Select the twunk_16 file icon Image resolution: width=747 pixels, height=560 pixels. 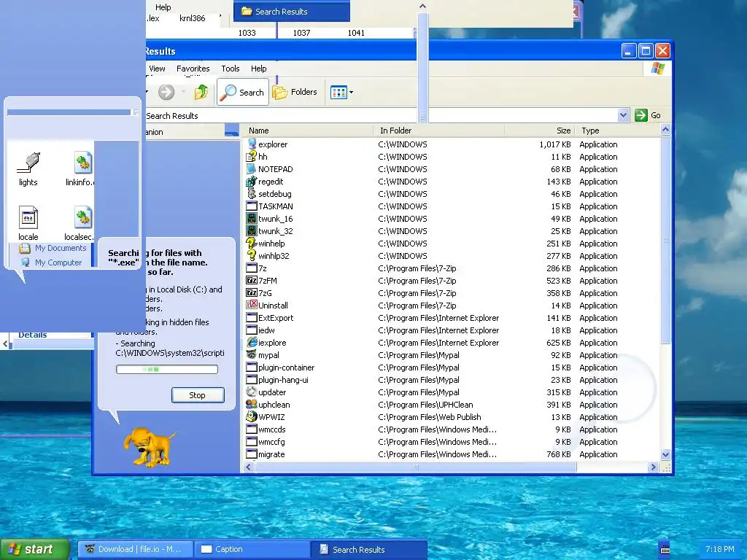[x=252, y=218]
